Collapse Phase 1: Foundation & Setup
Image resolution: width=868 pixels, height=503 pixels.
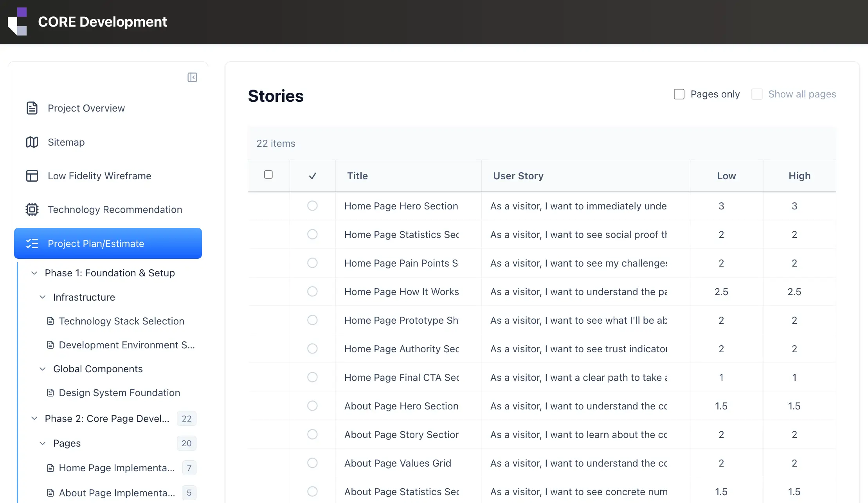pyautogui.click(x=34, y=273)
